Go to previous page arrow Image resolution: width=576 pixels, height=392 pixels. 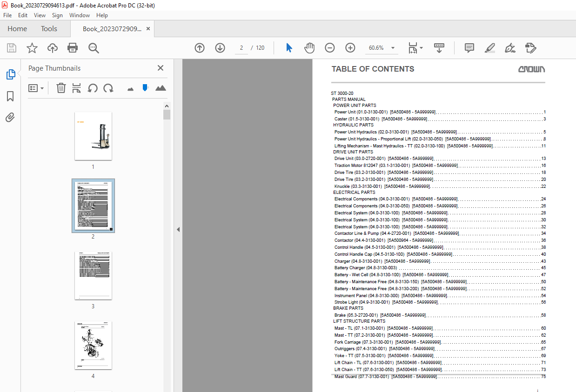click(200, 48)
